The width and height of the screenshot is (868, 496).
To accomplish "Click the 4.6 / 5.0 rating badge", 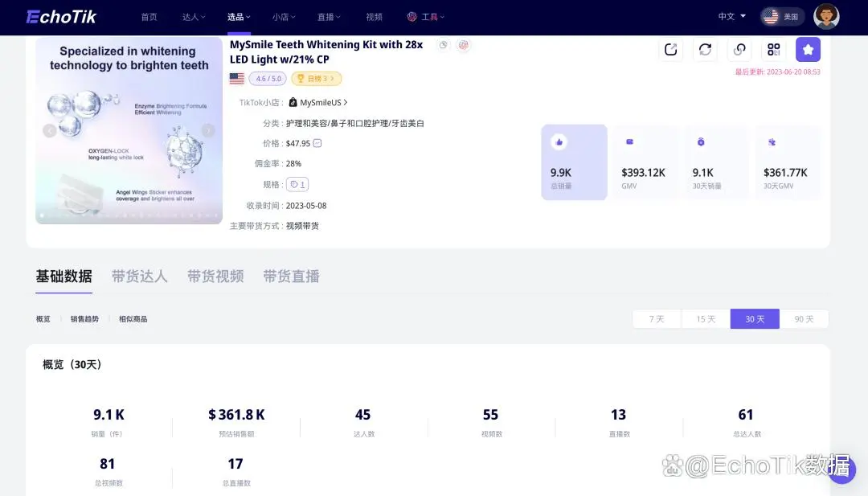I will (x=268, y=79).
